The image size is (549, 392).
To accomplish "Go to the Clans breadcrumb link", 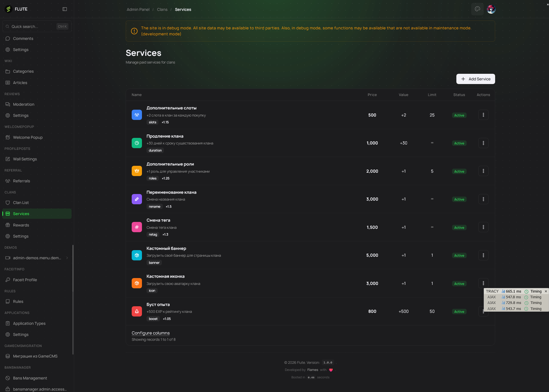I will pos(162,9).
